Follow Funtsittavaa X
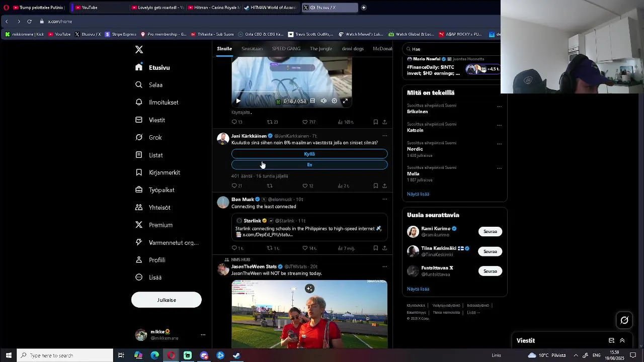Screen dimensions: 644x362 490,271
